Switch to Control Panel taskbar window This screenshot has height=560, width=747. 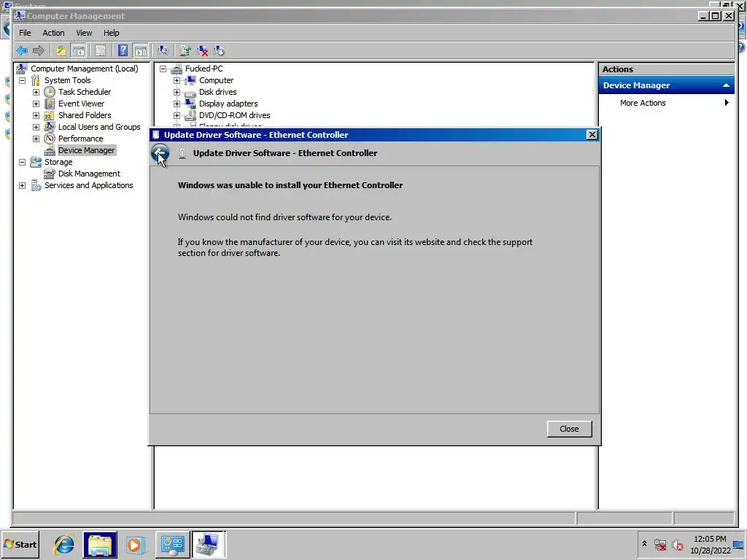coord(172,544)
